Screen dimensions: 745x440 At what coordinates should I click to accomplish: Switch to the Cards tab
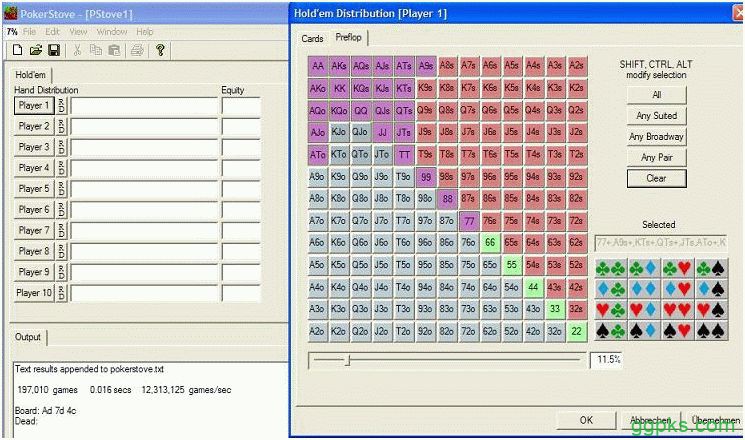[312, 38]
